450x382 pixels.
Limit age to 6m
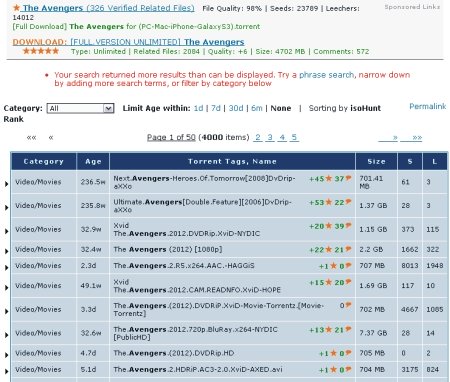click(x=256, y=108)
